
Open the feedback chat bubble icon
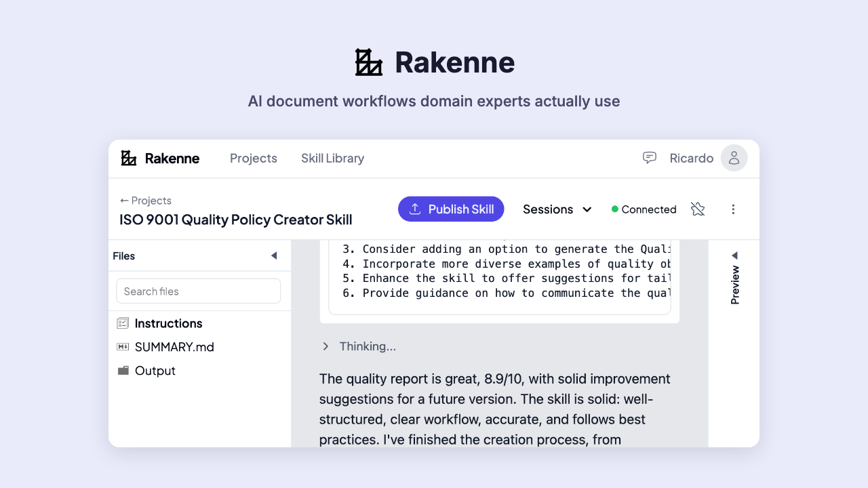coord(649,157)
